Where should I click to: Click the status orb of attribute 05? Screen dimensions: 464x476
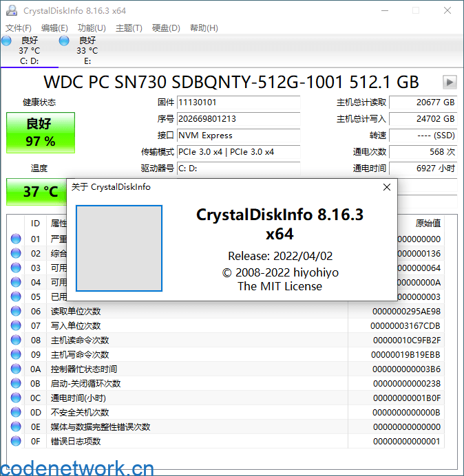pyautogui.click(x=16, y=296)
